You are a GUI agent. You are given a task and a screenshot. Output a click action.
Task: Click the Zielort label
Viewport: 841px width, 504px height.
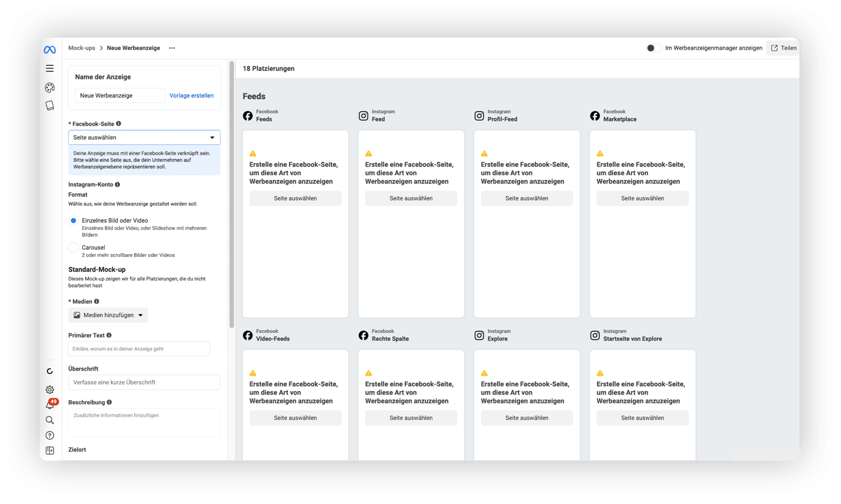pyautogui.click(x=77, y=450)
